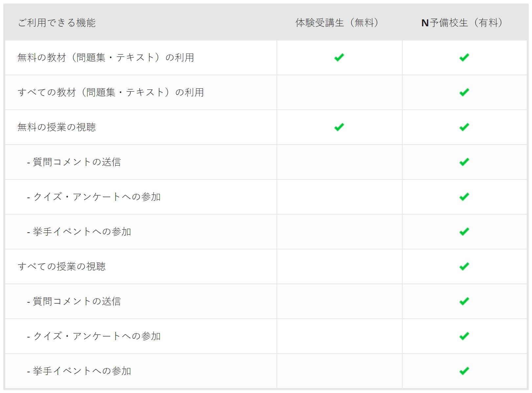Click the N予備校生 checkmark for 無料の教材 row
This screenshot has width=532, height=393.
click(464, 58)
